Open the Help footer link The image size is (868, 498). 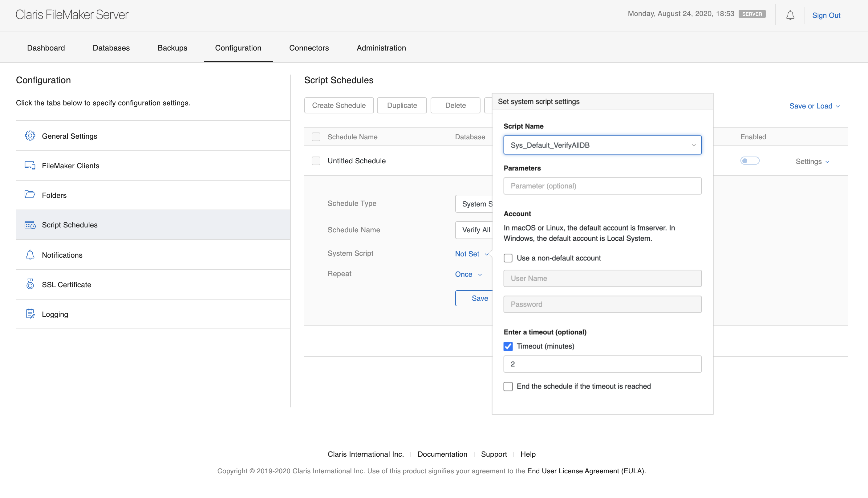tap(528, 454)
